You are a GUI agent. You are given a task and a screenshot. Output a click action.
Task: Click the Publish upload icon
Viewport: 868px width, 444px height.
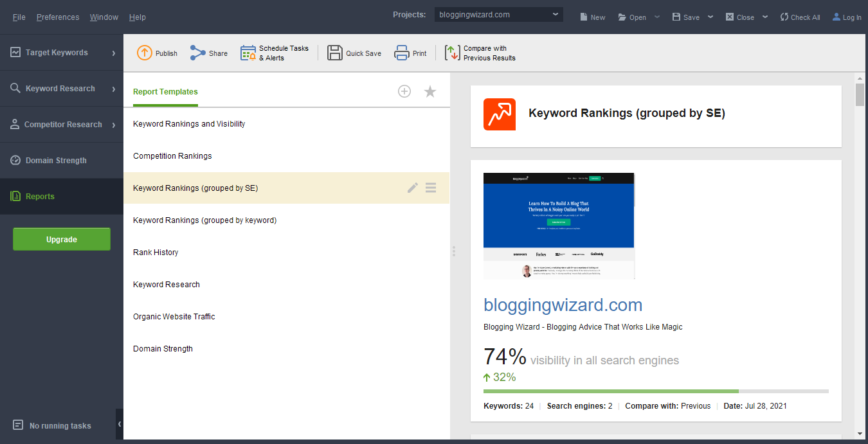pos(144,53)
